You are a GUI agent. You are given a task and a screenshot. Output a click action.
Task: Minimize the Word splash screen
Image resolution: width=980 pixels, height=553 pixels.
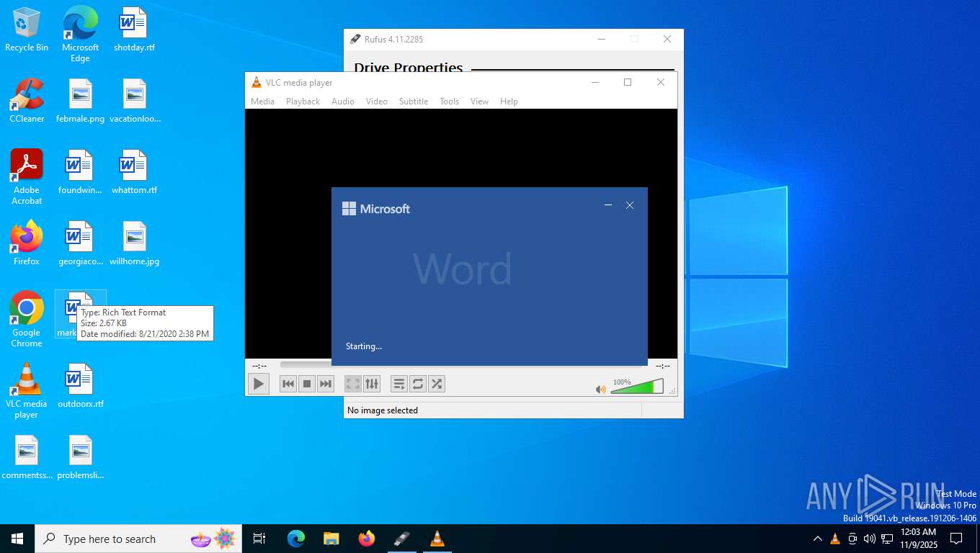coord(608,205)
